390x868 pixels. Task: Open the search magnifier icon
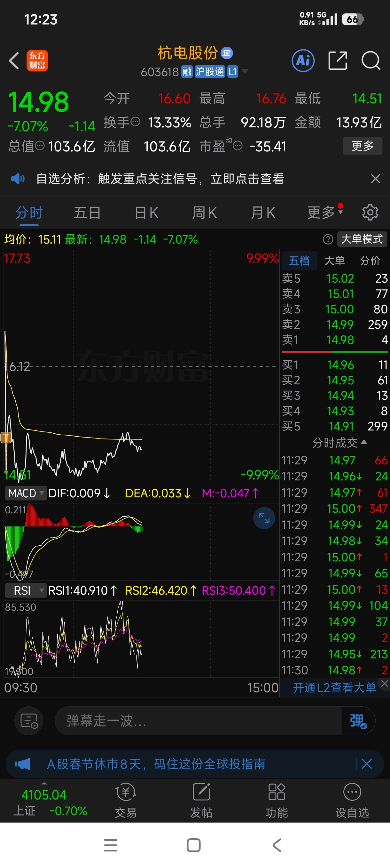click(x=371, y=61)
